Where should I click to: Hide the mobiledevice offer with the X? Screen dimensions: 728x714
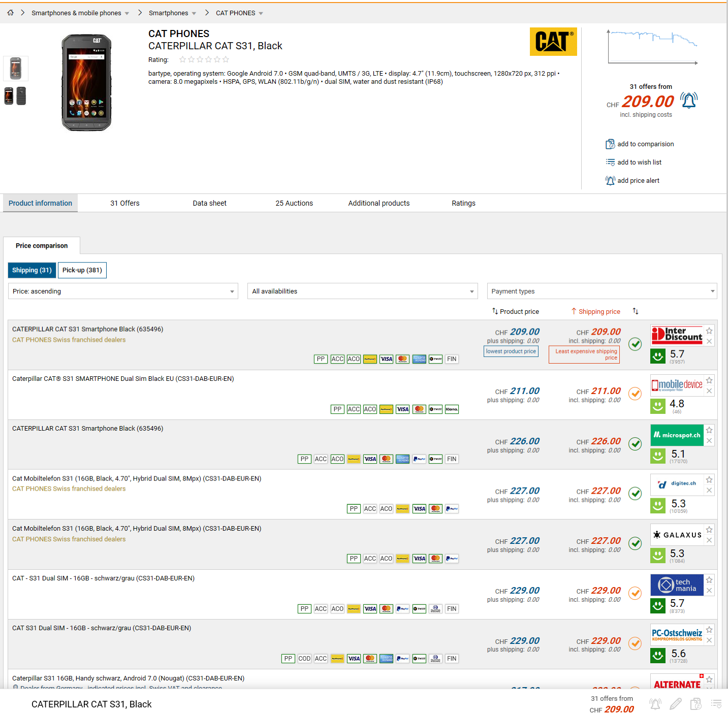709,391
